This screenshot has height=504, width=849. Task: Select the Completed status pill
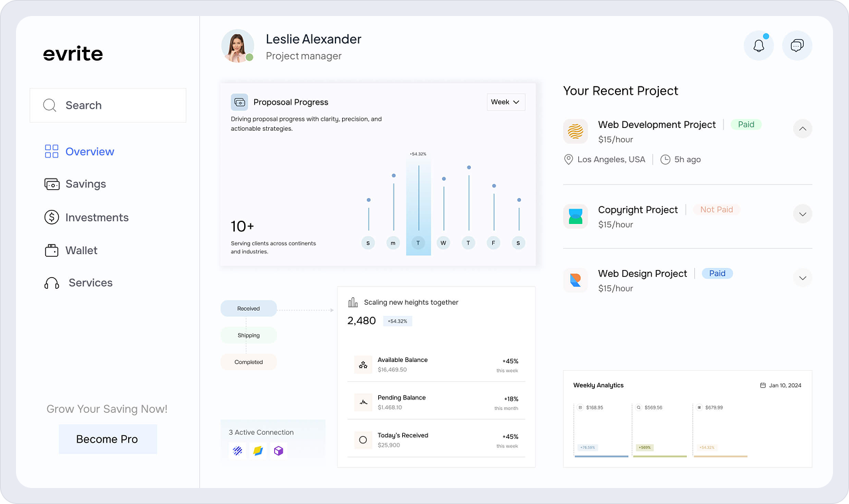coord(249,362)
